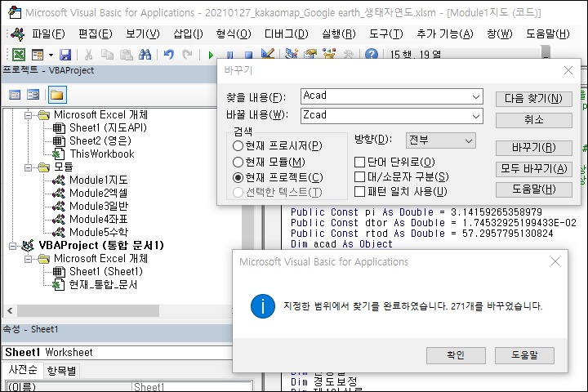The height and width of the screenshot is (392, 588).
Task: Click the View Microsoft Excel toolbar icon
Action: (x=18, y=55)
